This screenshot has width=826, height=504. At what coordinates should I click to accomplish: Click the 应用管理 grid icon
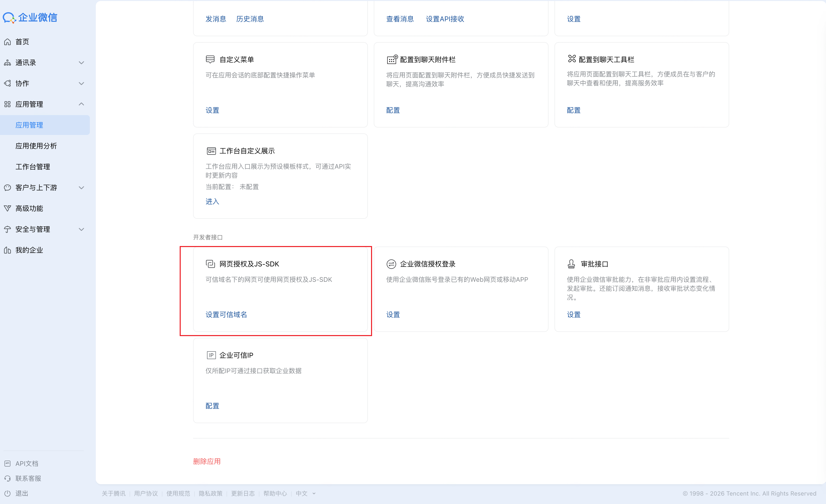tap(7, 104)
